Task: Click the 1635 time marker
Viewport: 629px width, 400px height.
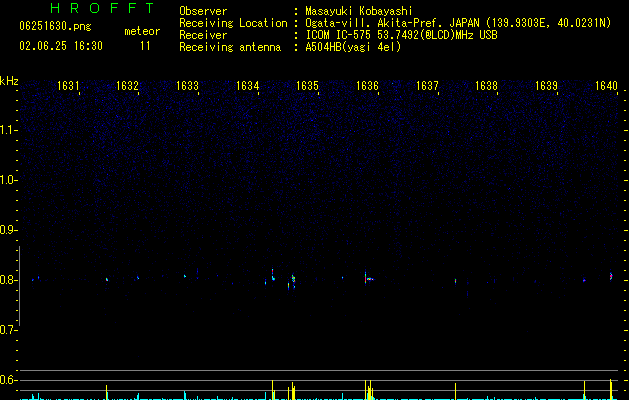Action: click(307, 85)
